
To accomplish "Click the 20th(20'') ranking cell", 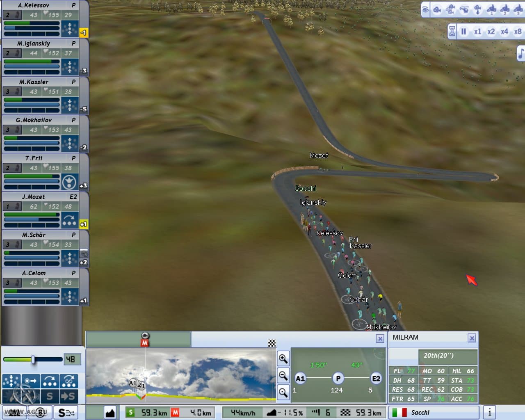I will 448,356.
